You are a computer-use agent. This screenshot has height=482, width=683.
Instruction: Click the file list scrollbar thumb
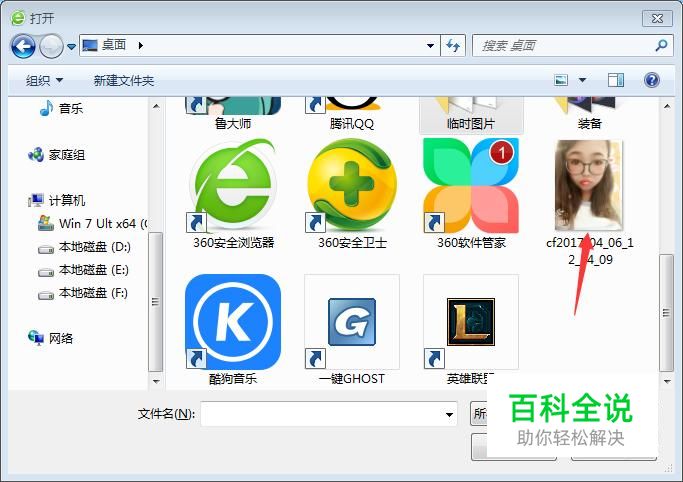click(666, 313)
